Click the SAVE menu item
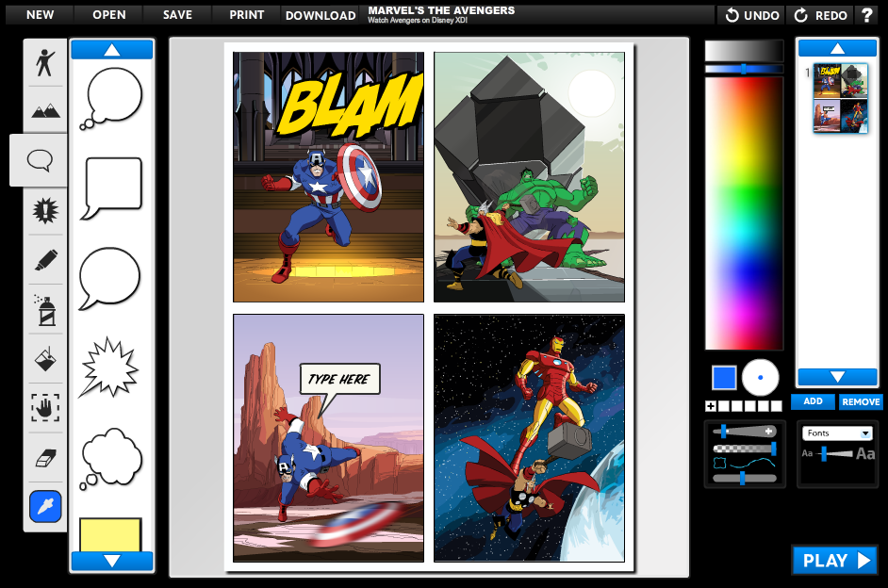888x588 pixels. 177,15
